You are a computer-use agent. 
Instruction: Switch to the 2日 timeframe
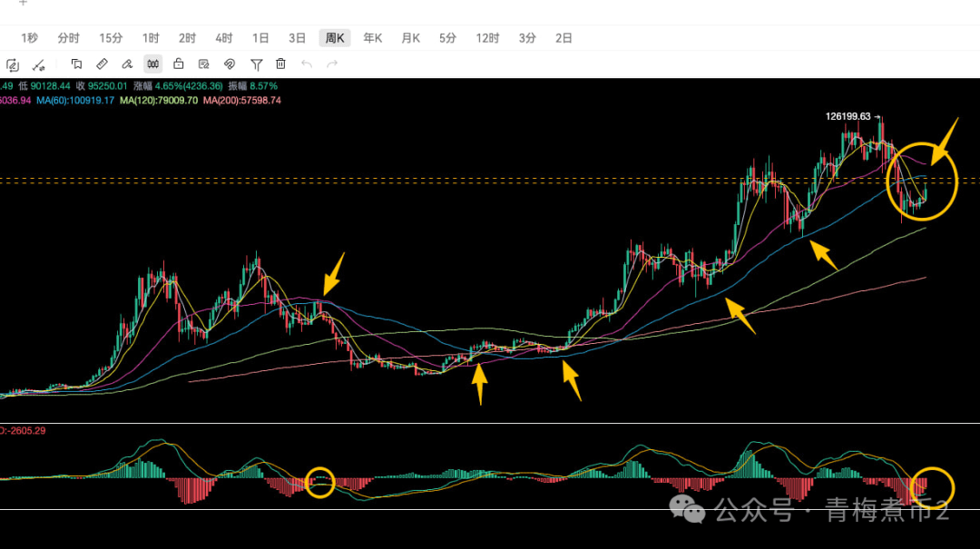[563, 38]
